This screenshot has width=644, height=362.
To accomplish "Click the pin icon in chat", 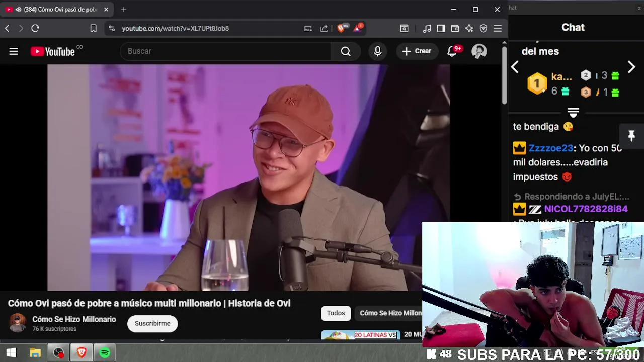I will 631,136.
